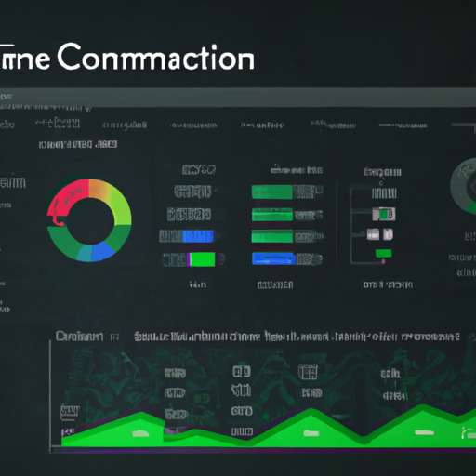Select the top green bar in the middle bar chart
Viewport: 476px width, 476px height.
coord(271,192)
